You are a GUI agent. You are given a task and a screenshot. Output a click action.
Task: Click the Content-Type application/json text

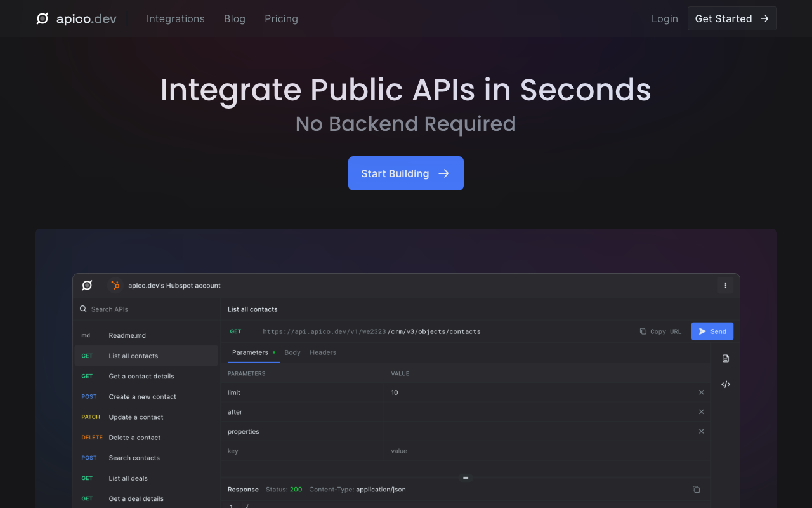[357, 490]
